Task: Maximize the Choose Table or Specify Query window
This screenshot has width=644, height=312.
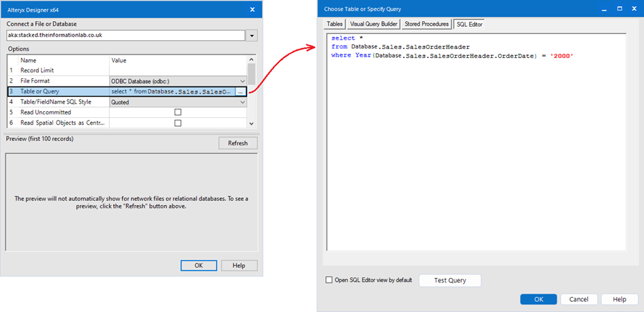Action: pyautogui.click(x=619, y=9)
